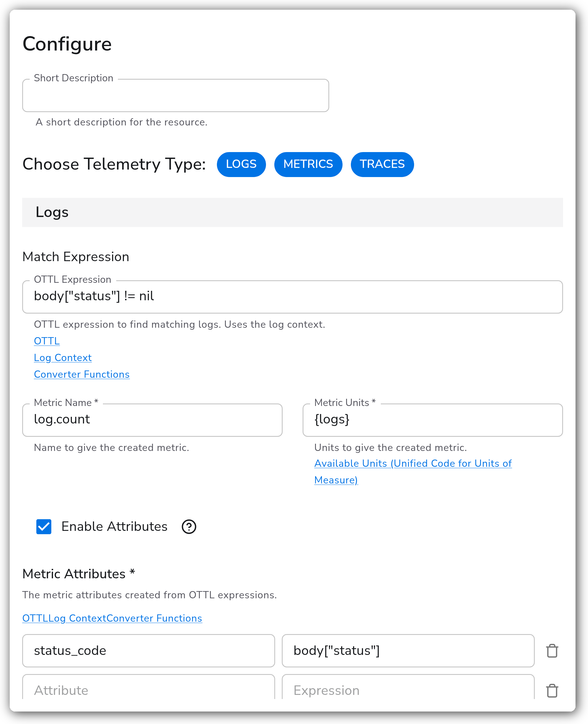The width and height of the screenshot is (588, 724).
Task: Focus the OTTL Expression input field
Action: (292, 297)
